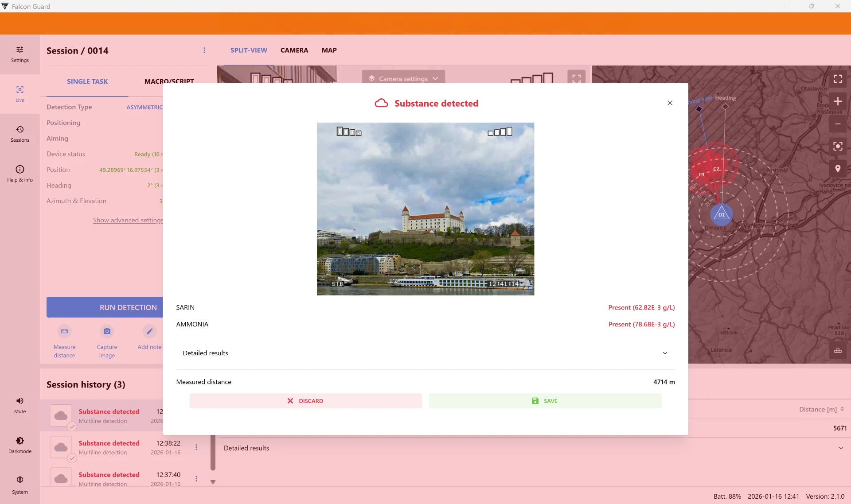
Task: Click the detection snapshot image in the dialog
Action: (x=425, y=209)
